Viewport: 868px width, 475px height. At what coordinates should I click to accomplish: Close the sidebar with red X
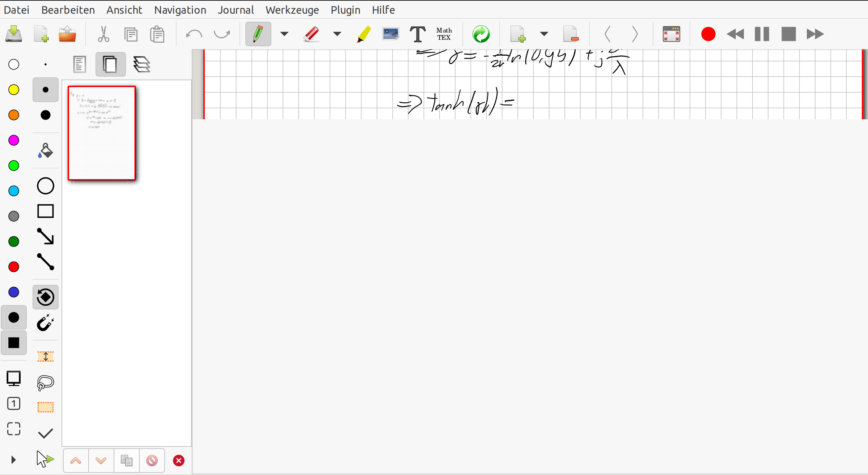[178, 461]
